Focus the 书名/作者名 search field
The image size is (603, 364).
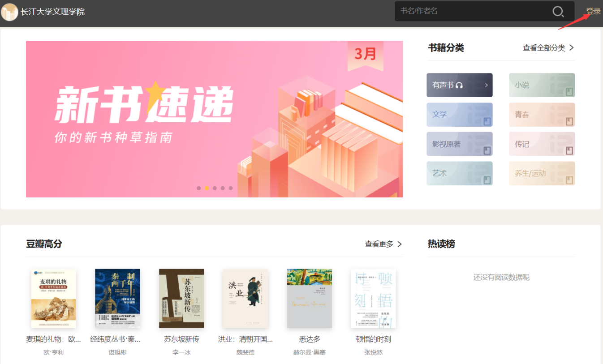470,11
